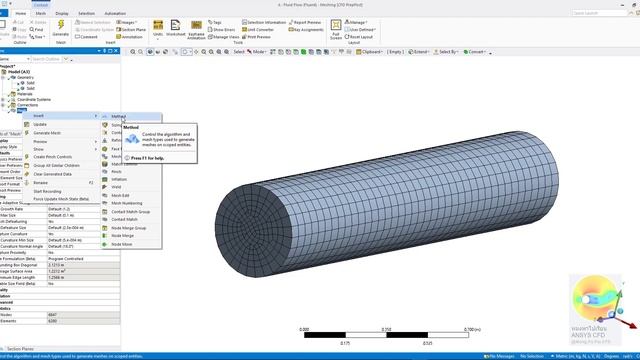Image resolution: width=640 pixels, height=360 pixels.
Task: Open Selection Information
Action: pos(264,22)
